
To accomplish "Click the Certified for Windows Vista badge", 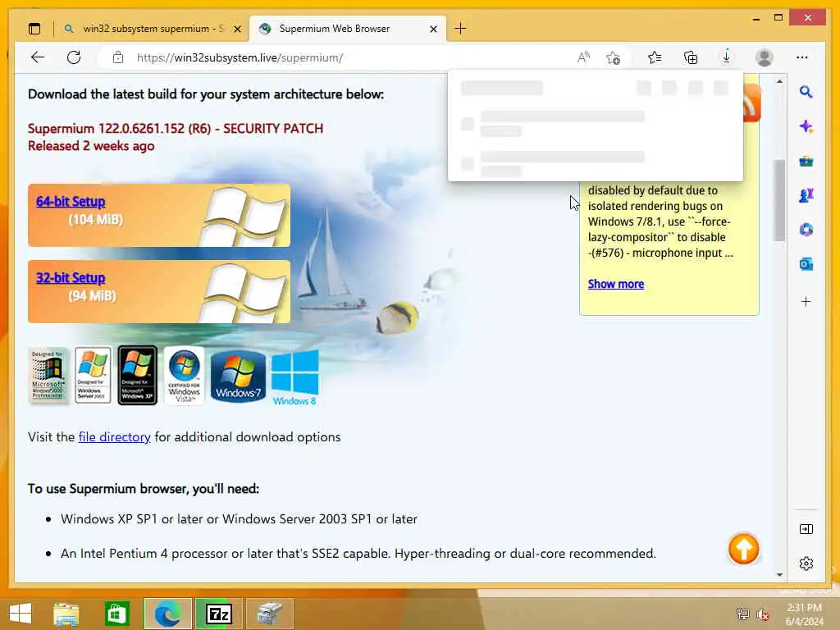I will click(185, 375).
